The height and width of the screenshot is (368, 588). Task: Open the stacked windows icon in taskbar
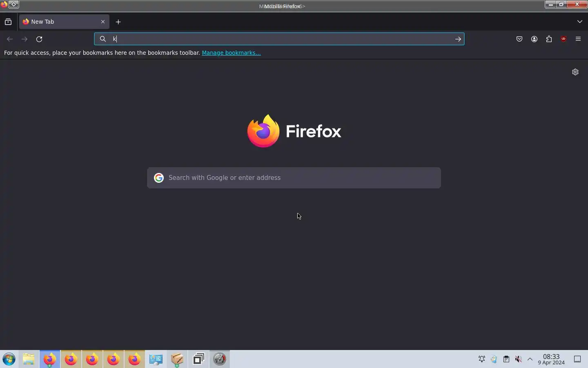(199, 360)
